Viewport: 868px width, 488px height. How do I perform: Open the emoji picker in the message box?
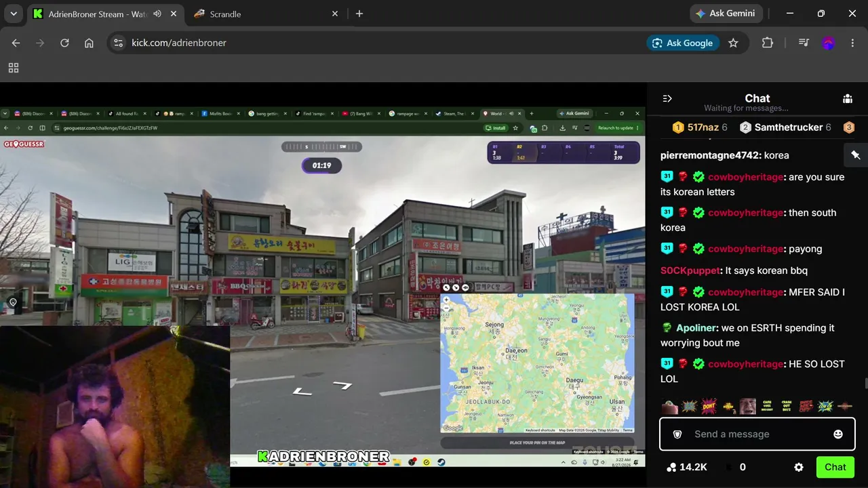point(838,434)
